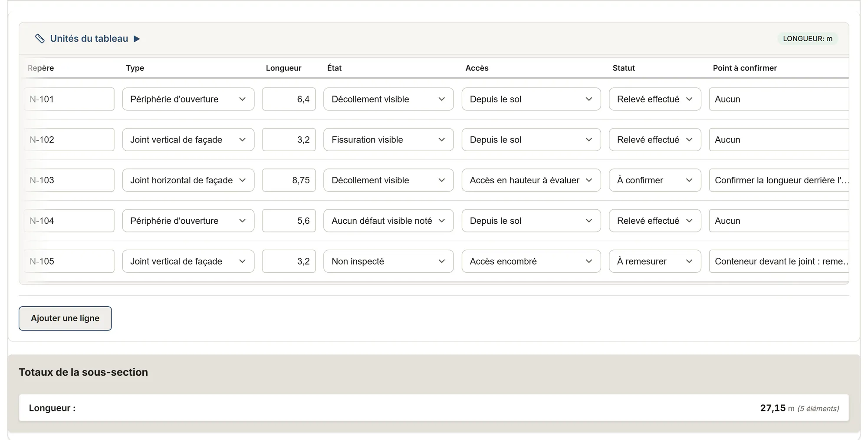868x440 pixels.
Task: Focus the N-102 Repère field
Action: coord(69,139)
